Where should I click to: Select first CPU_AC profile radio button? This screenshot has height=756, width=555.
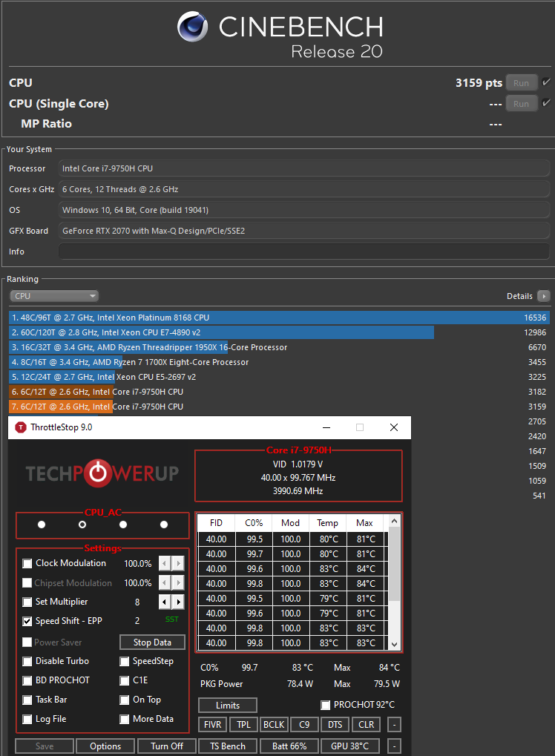click(x=42, y=524)
